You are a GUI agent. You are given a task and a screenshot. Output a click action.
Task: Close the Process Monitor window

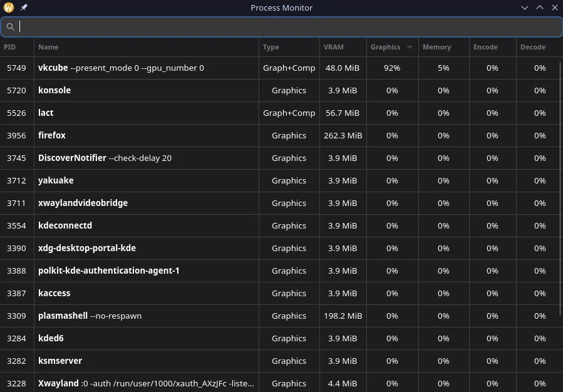554,8
